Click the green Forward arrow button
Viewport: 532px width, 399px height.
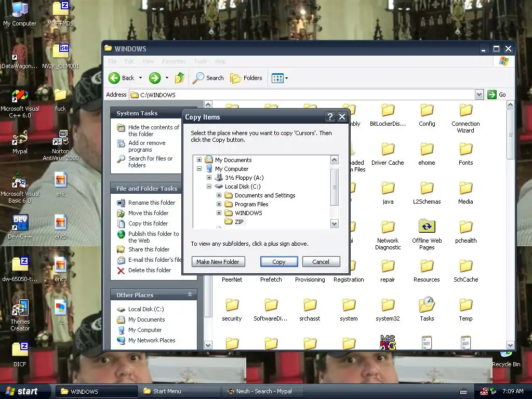click(155, 78)
